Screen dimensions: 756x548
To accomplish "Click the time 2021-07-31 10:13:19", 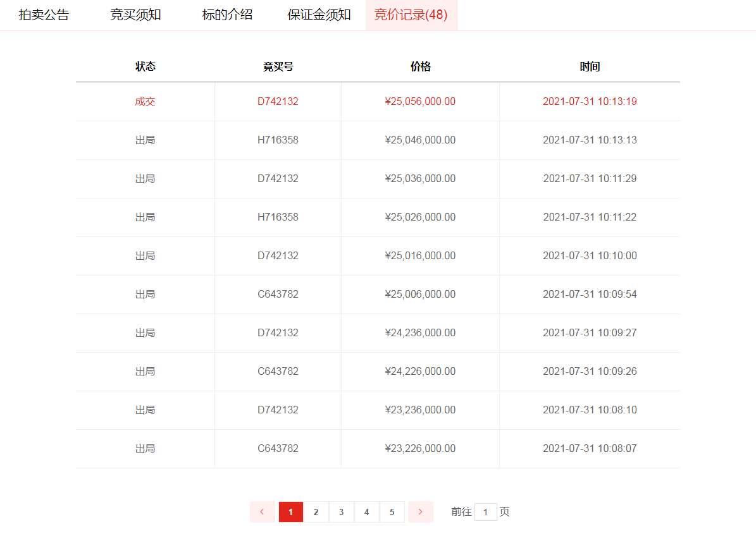I will point(590,102).
